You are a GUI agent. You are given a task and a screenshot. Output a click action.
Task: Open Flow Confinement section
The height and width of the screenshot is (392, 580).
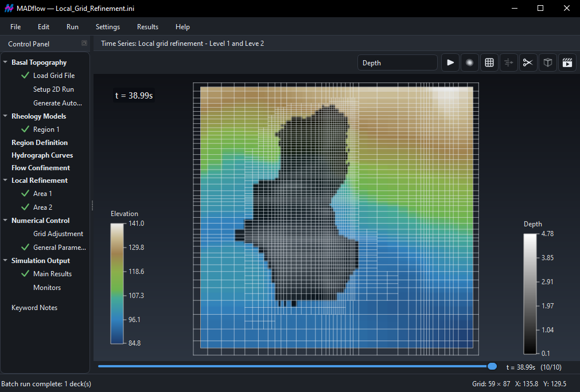point(41,168)
